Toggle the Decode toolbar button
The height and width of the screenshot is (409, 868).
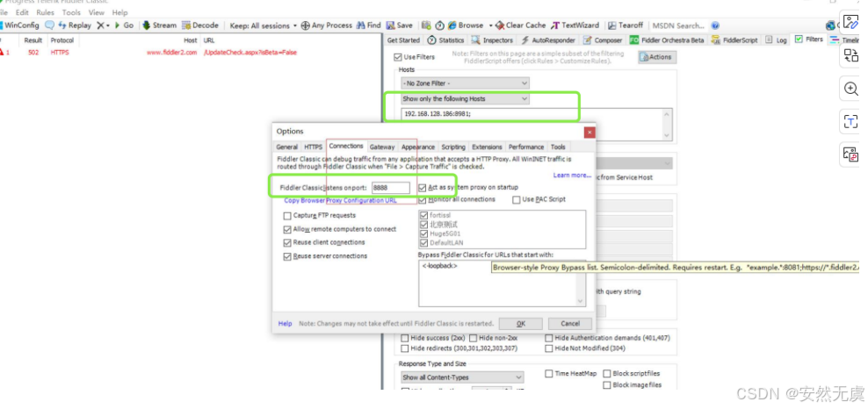pyautogui.click(x=200, y=25)
